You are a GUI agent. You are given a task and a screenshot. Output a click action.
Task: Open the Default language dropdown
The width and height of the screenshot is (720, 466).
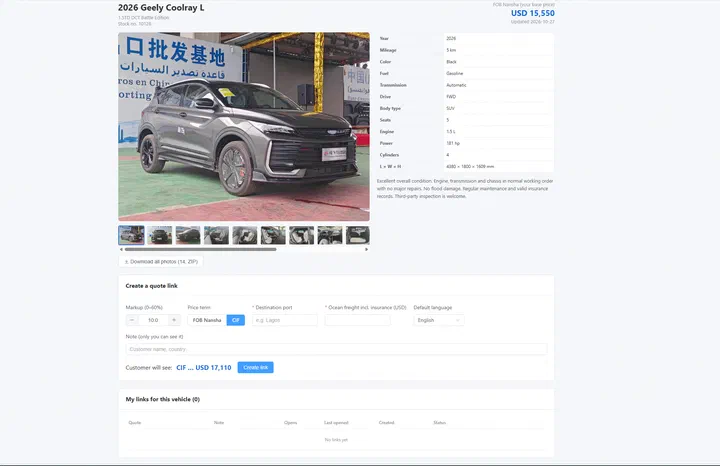pyautogui.click(x=439, y=320)
